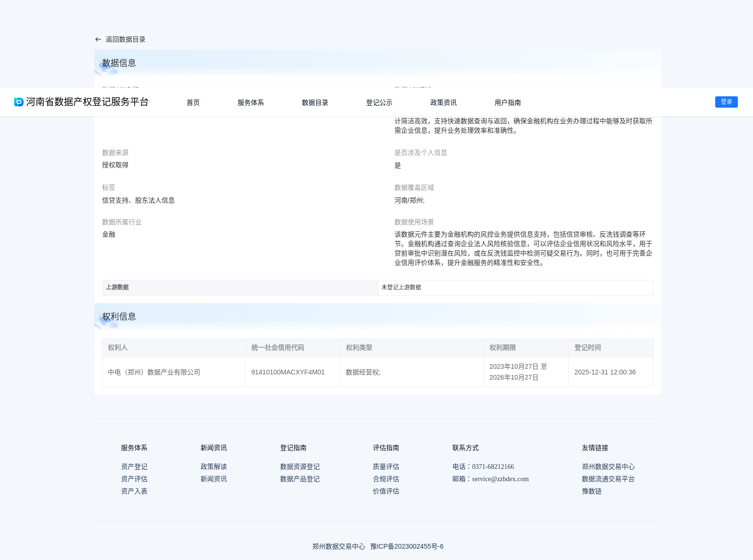The image size is (753, 560).
Task: Go back via 返回数据目录 link
Action: click(126, 40)
